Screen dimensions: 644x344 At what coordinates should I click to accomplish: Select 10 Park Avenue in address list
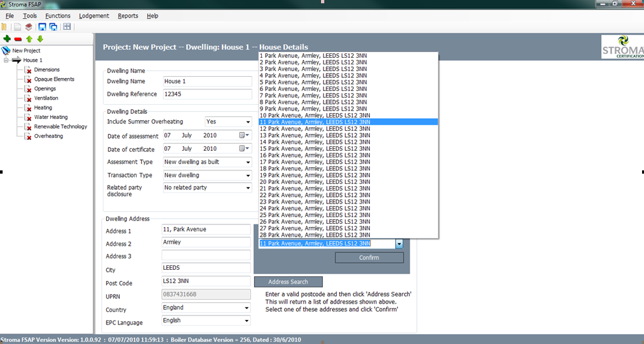(x=348, y=115)
